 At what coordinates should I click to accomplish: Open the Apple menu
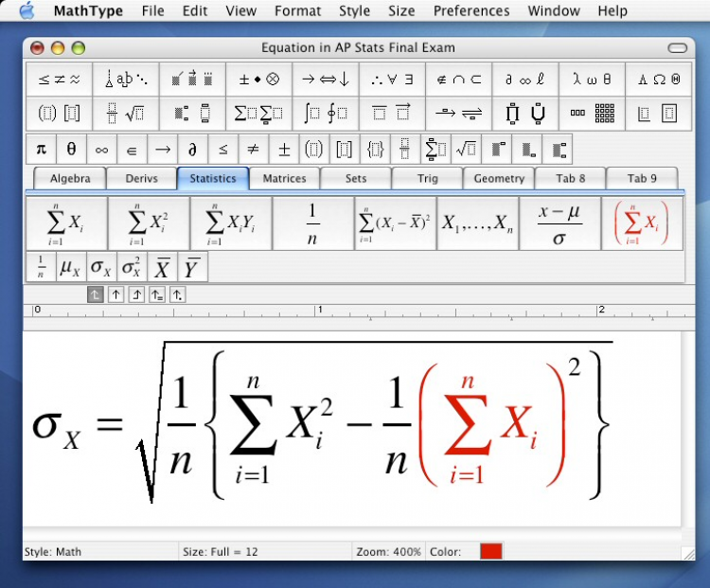point(27,10)
